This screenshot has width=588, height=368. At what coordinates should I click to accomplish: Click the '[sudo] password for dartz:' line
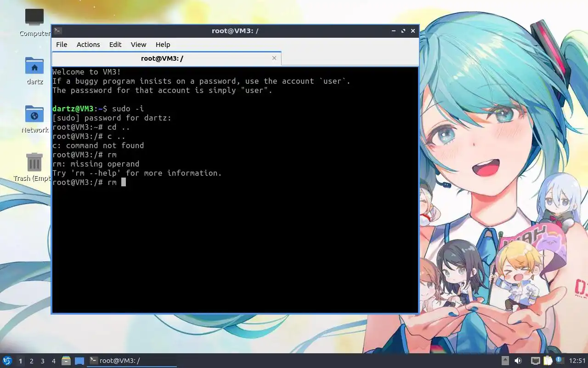112,118
